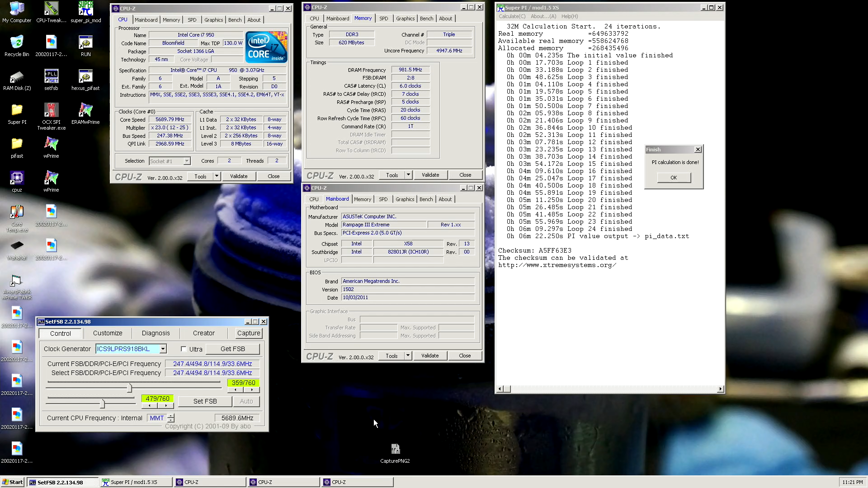868x488 pixels.
Task: Open Socket #1 selection dropdown
Action: pos(187,161)
